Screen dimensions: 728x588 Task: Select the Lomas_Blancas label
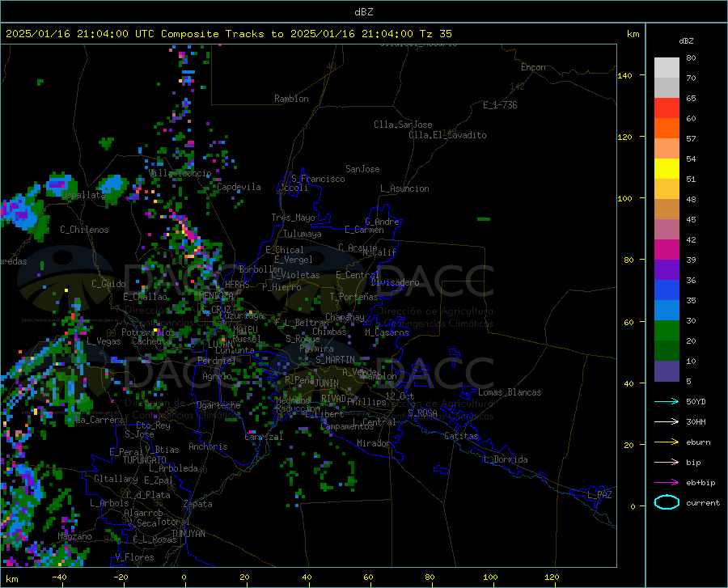(510, 392)
